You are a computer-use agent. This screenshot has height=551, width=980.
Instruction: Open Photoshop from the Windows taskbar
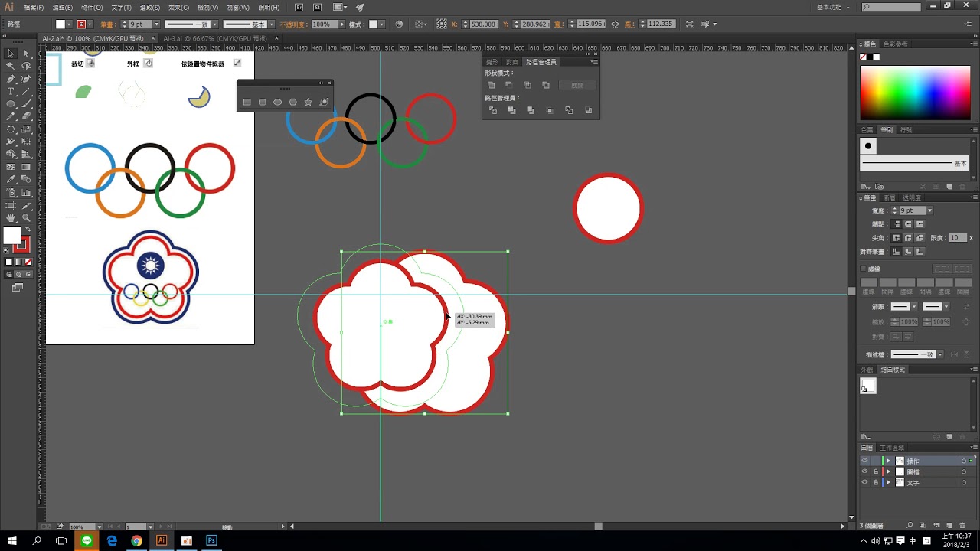211,540
